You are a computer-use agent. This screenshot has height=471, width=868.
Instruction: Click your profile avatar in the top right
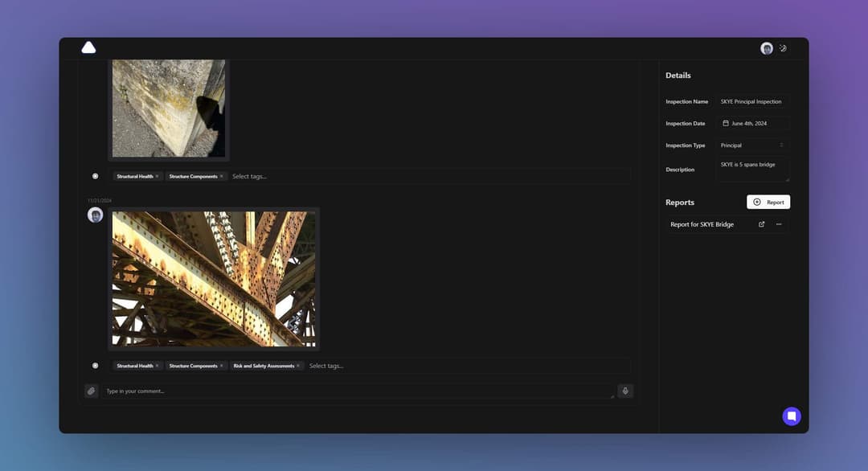pos(767,48)
